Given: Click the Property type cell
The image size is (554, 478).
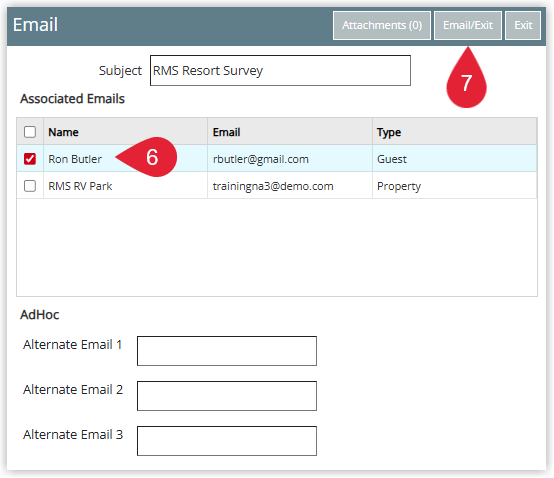Looking at the screenshot, I should point(455,186).
